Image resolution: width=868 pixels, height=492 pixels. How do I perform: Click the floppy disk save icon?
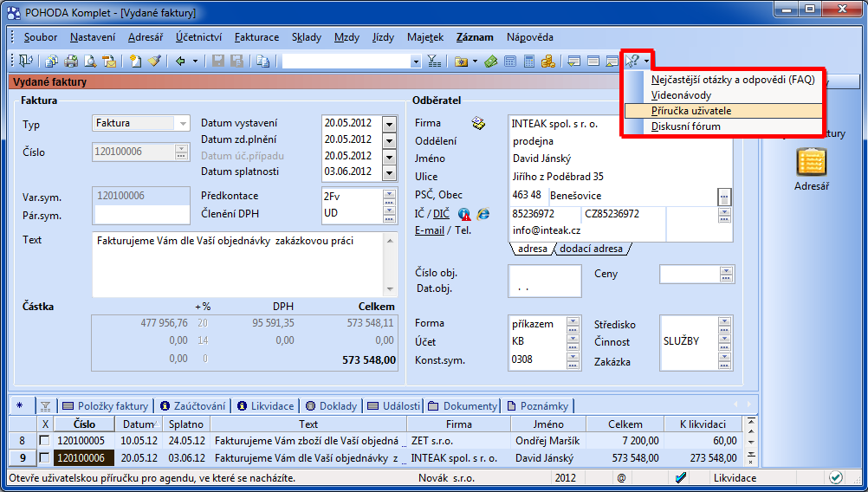pos(218,61)
